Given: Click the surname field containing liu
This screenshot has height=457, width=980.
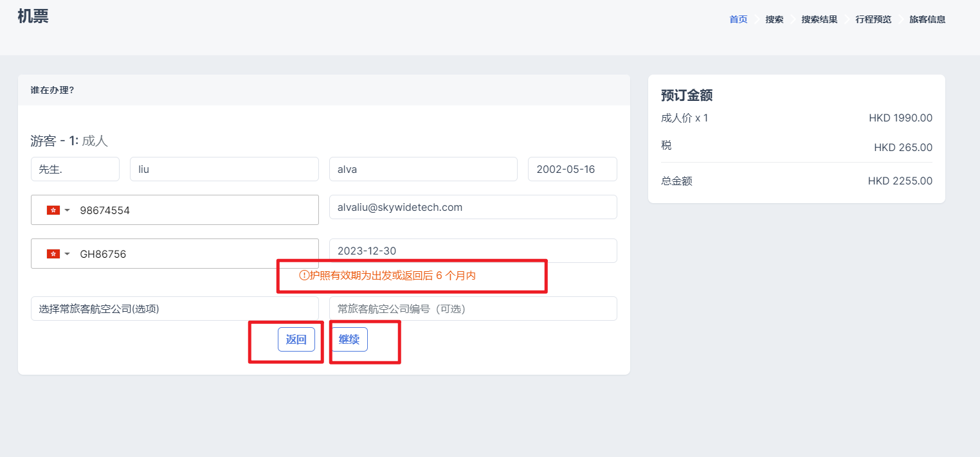Looking at the screenshot, I should click(x=224, y=170).
